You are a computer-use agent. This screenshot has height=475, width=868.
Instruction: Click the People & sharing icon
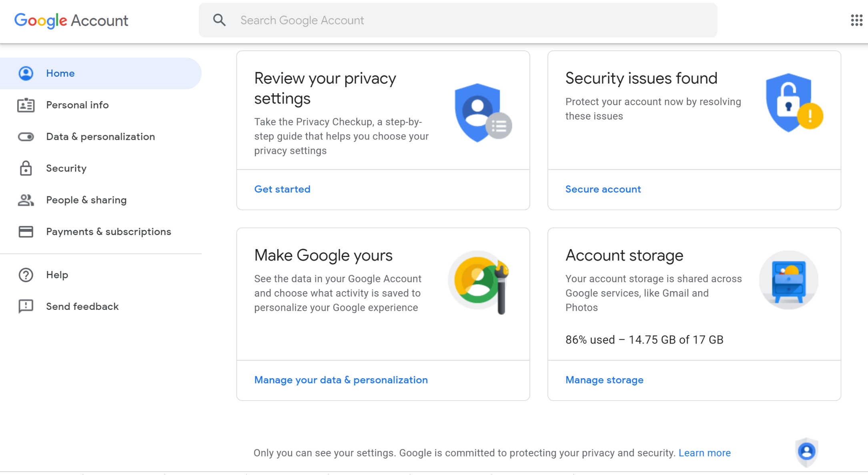[x=26, y=200]
